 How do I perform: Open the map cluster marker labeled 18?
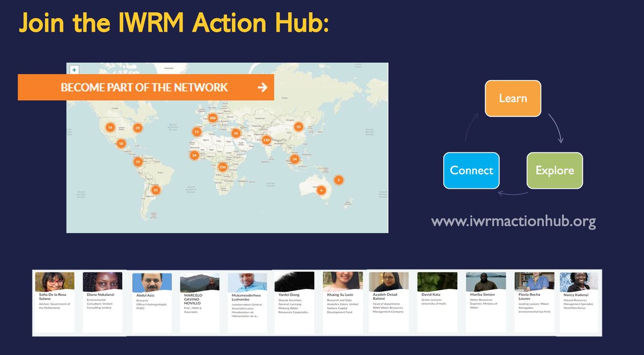[x=121, y=143]
